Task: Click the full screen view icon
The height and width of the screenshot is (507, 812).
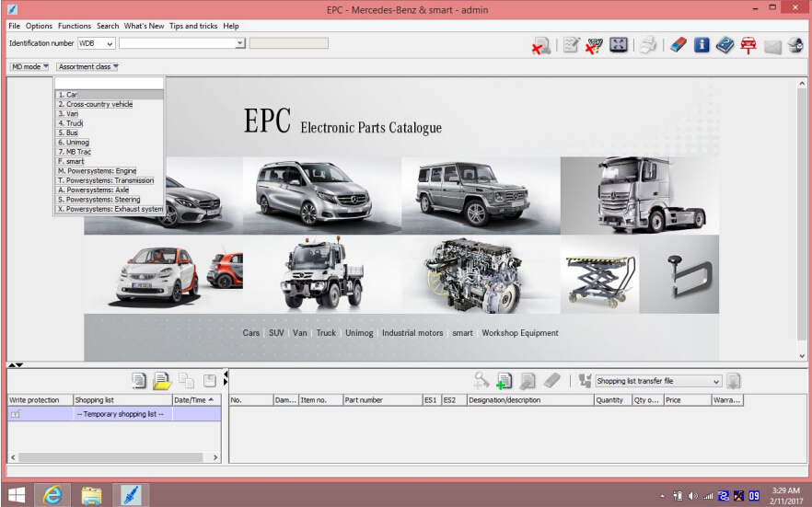Action: (x=619, y=45)
